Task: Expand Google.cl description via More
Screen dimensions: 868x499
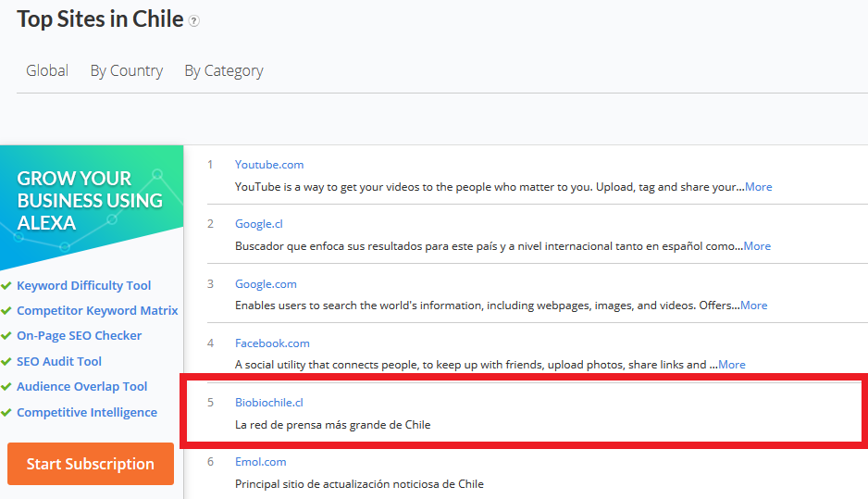Action: point(757,246)
